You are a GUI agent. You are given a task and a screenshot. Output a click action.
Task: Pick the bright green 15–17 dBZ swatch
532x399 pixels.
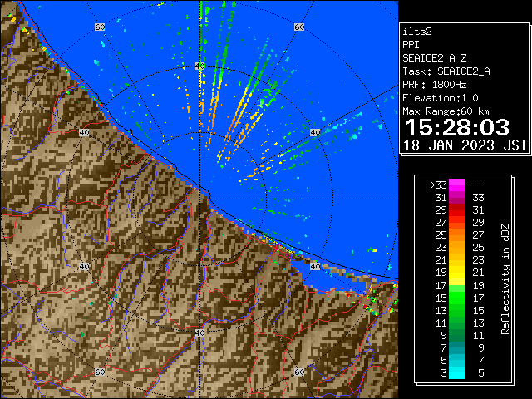coord(457,298)
